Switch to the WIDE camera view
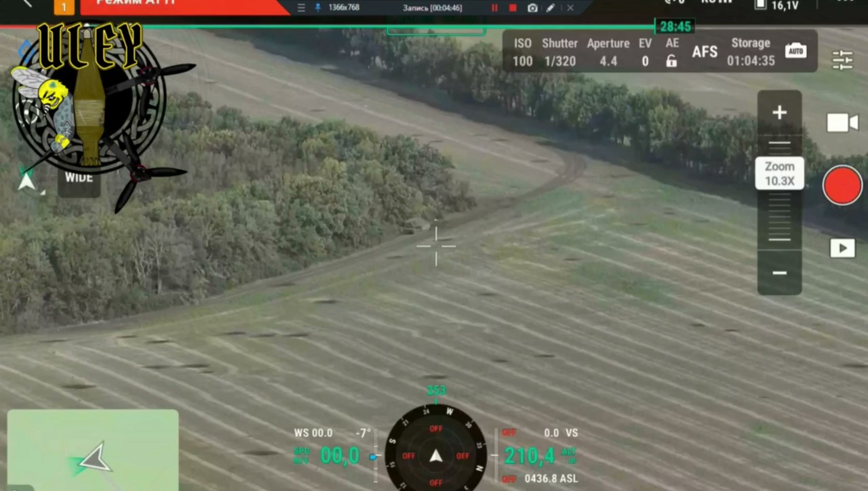868x491 pixels. [x=79, y=178]
